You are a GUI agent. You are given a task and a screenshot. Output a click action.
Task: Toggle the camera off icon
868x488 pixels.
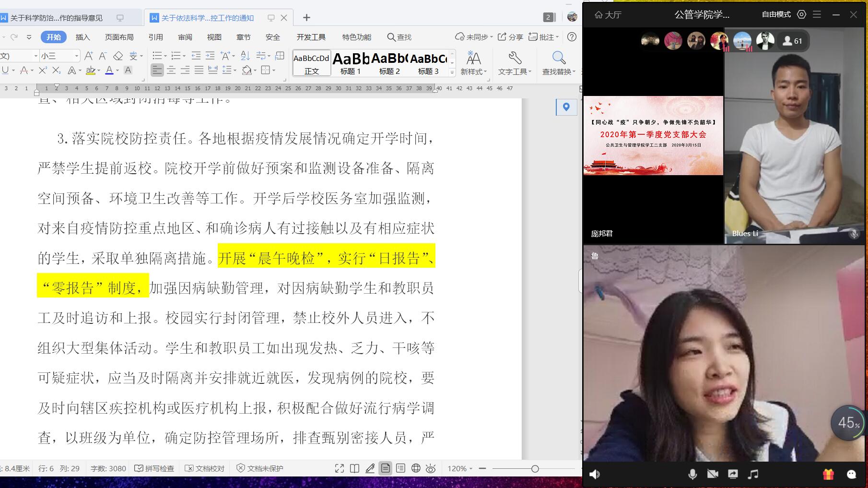click(x=713, y=474)
